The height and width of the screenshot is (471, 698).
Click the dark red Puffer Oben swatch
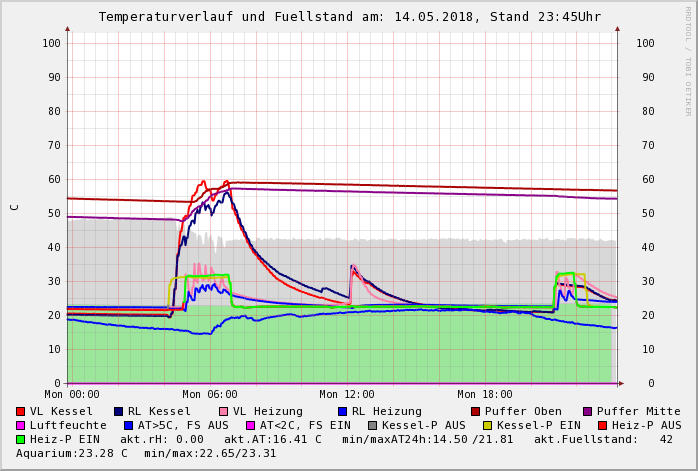(x=476, y=411)
